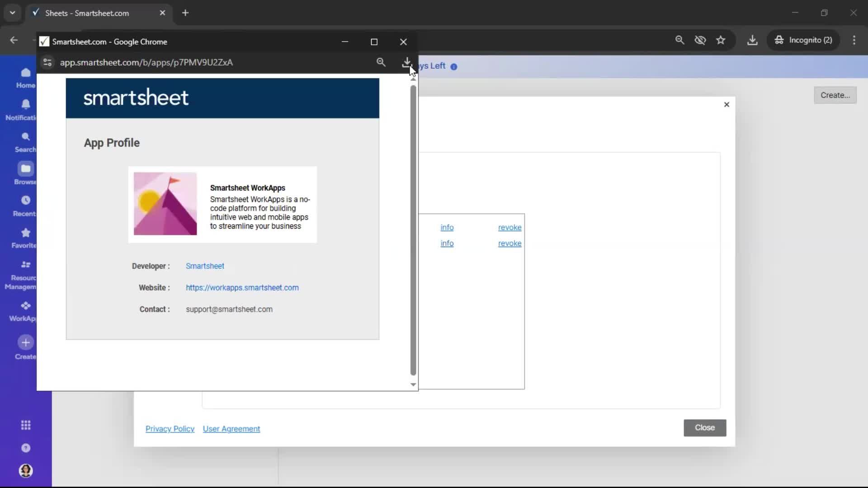This screenshot has height=488, width=868.
Task: Open the https://workapps.smartsheet.com website link
Action: click(x=242, y=287)
